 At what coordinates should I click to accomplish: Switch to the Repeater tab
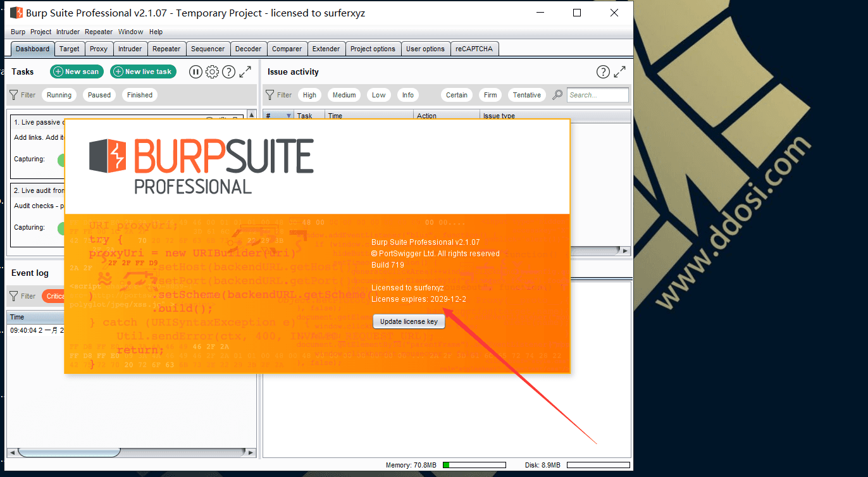[x=167, y=49]
